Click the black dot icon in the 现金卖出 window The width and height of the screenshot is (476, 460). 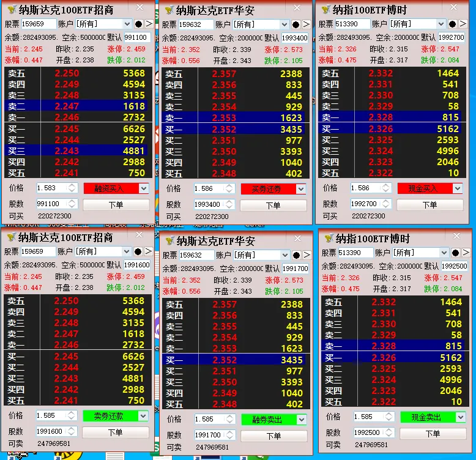[x=455, y=253]
